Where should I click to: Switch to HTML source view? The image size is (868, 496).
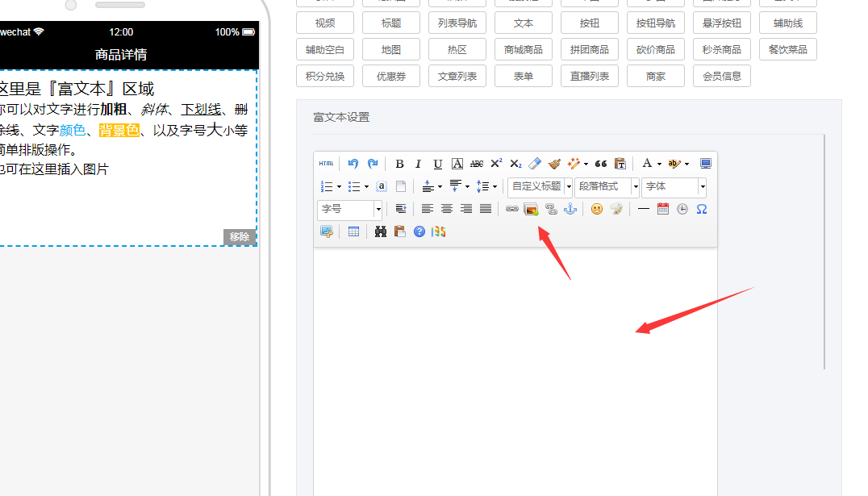pyautogui.click(x=326, y=164)
